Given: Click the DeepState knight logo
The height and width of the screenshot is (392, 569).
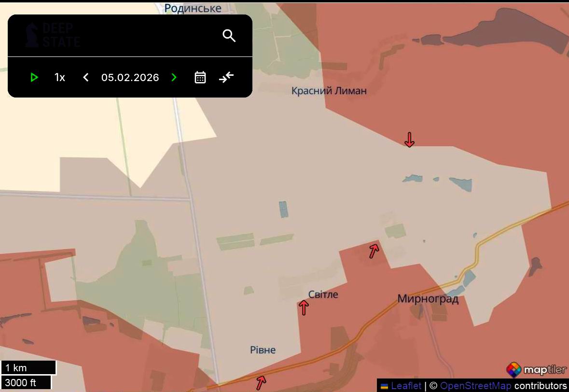Looking at the screenshot, I should tap(32, 35).
